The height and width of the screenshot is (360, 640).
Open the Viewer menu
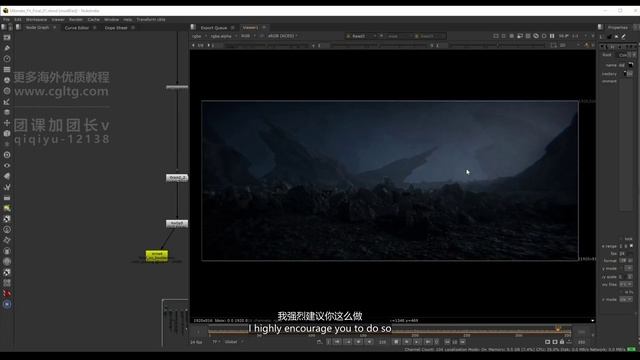58,20
